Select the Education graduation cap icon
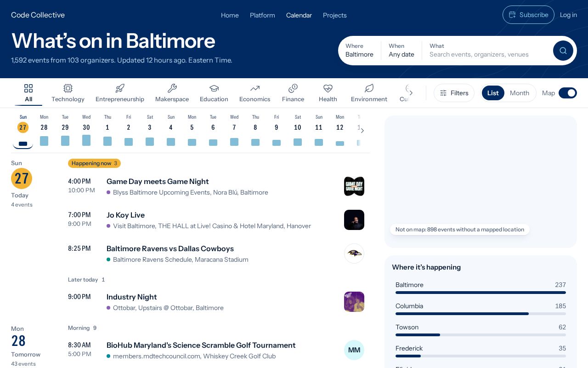The height and width of the screenshot is (368, 588). 214,88
